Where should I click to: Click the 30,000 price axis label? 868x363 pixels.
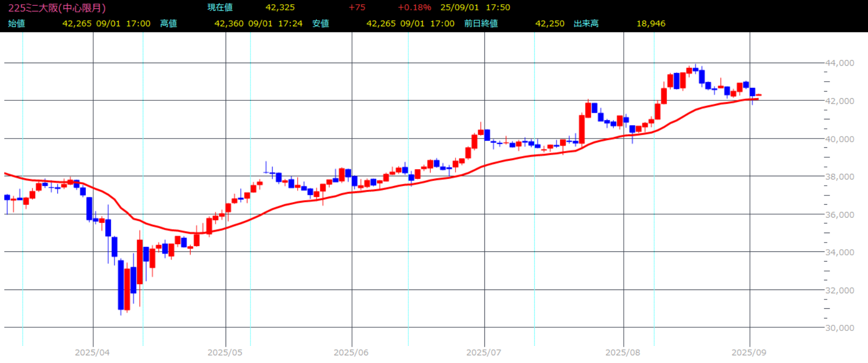840,328
